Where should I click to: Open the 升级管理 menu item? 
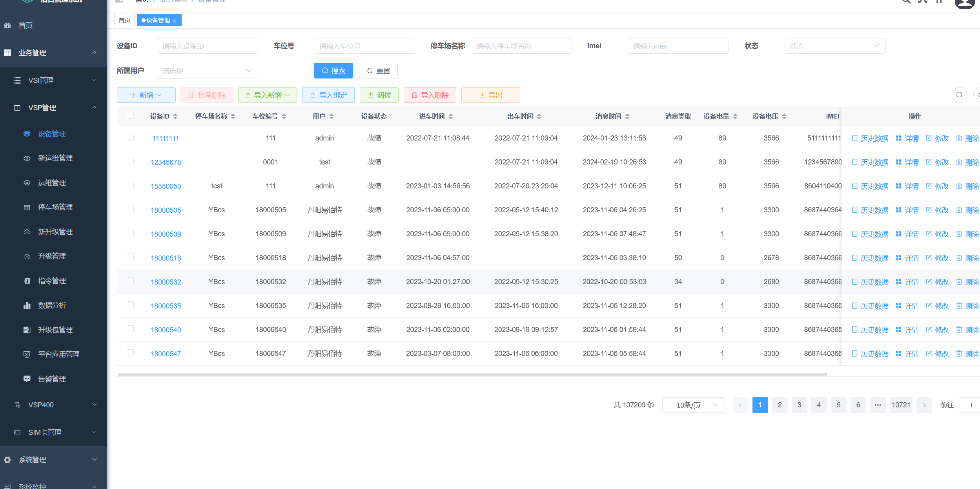pyautogui.click(x=53, y=256)
